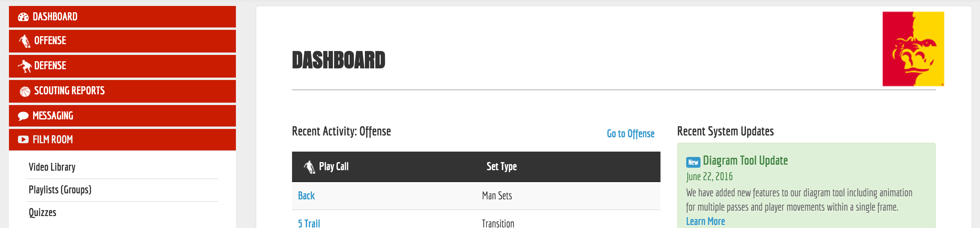The image size is (980, 228).
Task: Click the Scouting Reports basketball icon
Action: click(x=25, y=91)
